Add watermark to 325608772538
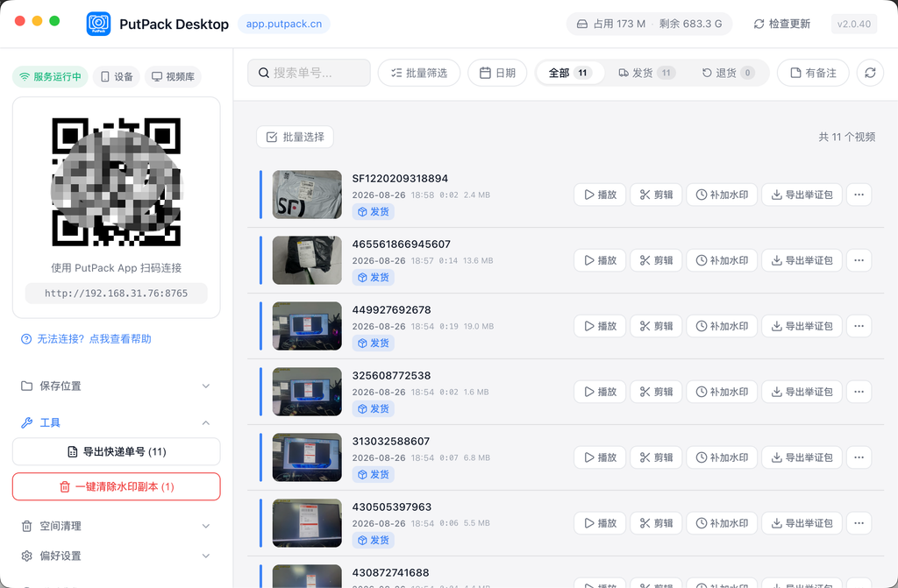Image resolution: width=898 pixels, height=588 pixels. [722, 393]
